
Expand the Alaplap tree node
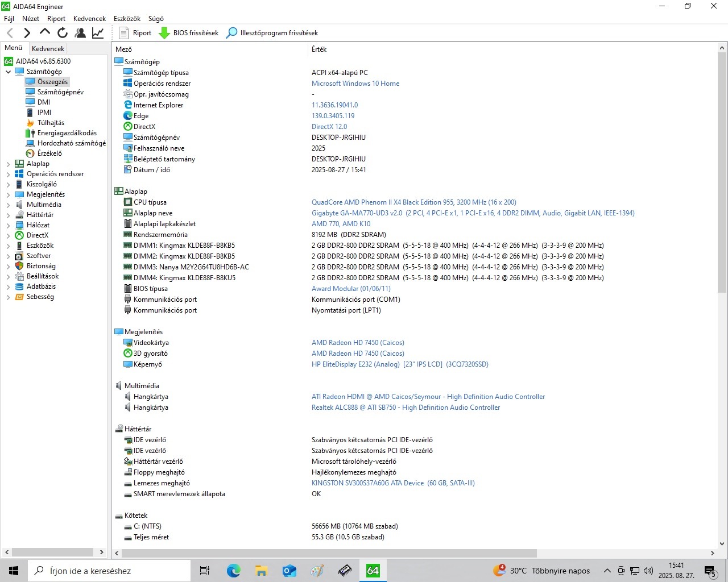click(x=8, y=164)
